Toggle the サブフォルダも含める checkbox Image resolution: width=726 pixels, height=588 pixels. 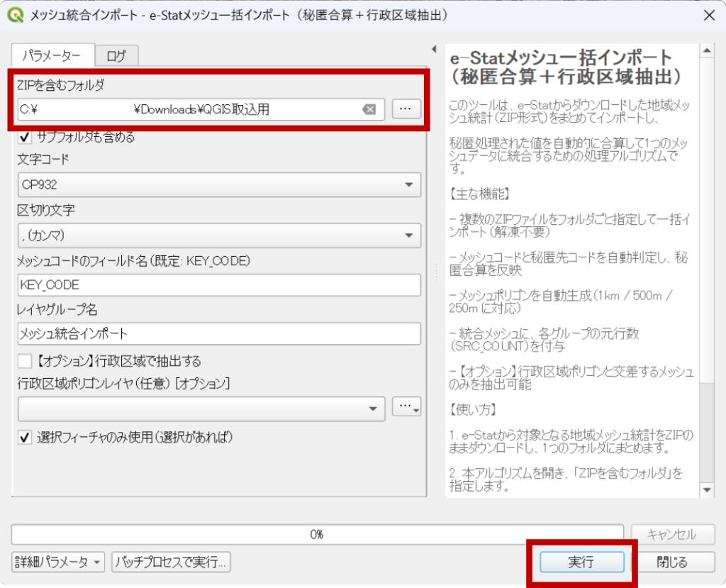[26, 137]
